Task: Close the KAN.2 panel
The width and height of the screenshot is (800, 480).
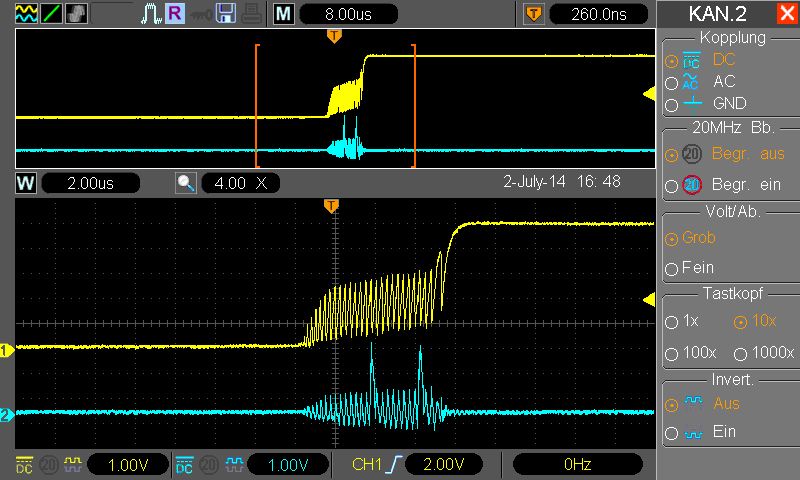Action: point(787,13)
